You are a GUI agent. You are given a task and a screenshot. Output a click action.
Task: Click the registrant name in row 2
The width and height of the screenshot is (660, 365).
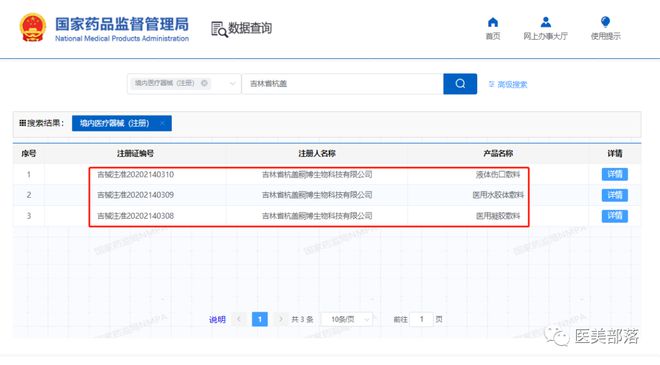click(x=317, y=195)
